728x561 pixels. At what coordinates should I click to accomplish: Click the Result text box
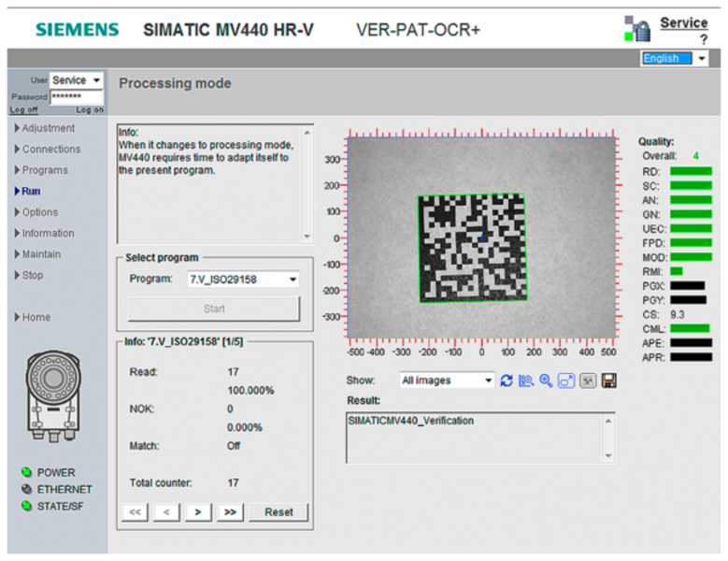[x=481, y=438]
